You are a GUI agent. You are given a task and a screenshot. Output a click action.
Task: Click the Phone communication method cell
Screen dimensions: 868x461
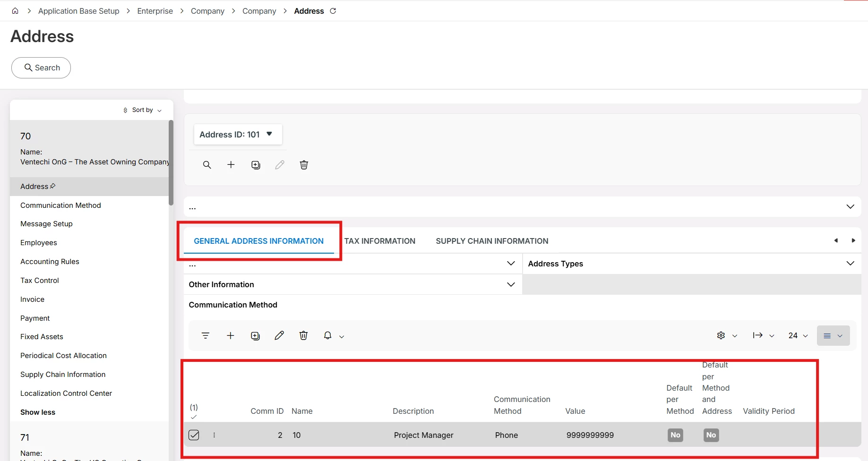[x=507, y=435]
